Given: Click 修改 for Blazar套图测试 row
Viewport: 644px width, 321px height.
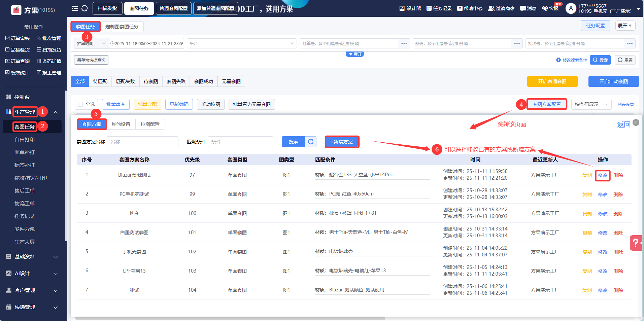Looking at the screenshot, I should pyautogui.click(x=602, y=175).
